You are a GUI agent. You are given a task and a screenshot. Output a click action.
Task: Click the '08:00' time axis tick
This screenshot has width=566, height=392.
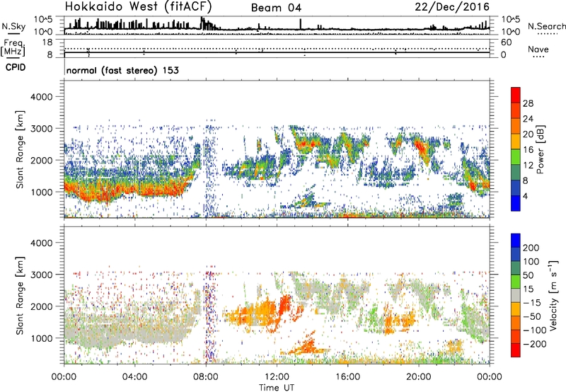[206, 377]
